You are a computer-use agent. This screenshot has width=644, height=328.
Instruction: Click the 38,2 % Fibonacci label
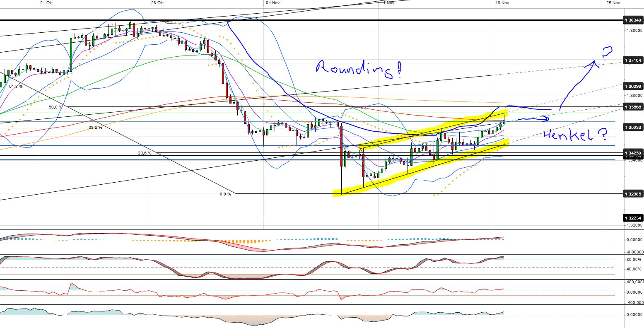pyautogui.click(x=95, y=128)
